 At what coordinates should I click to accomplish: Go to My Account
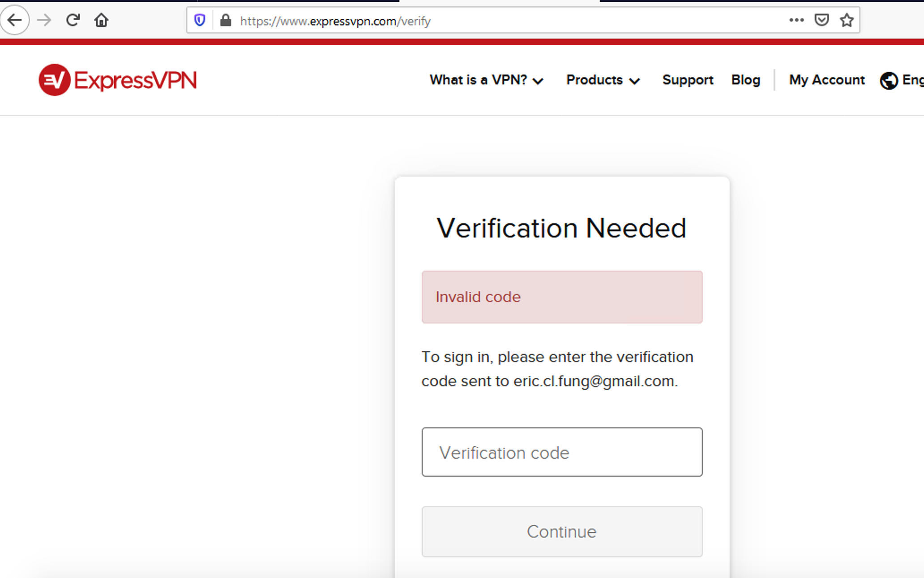point(827,80)
